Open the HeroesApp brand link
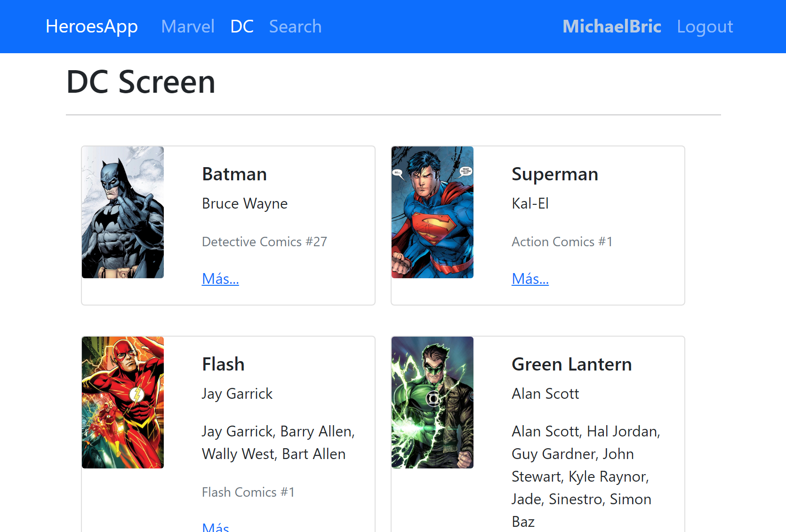The height and width of the screenshot is (532, 786). 92,26
